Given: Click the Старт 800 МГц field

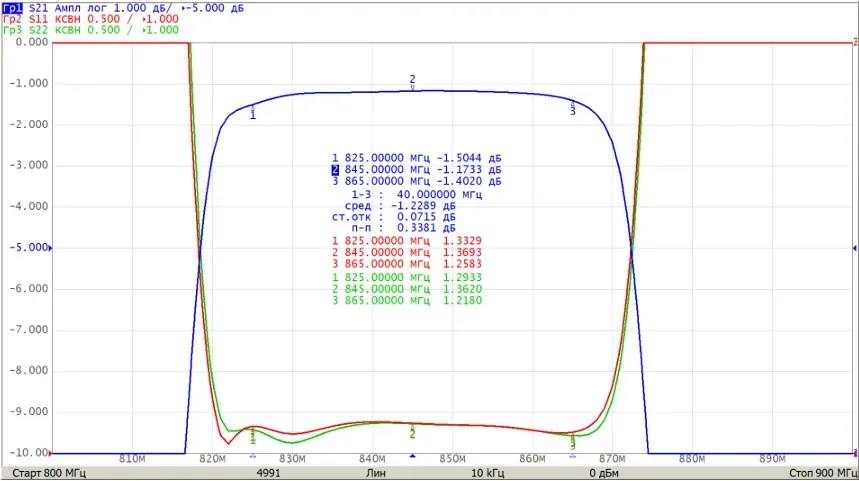Looking at the screenshot, I should [49, 473].
